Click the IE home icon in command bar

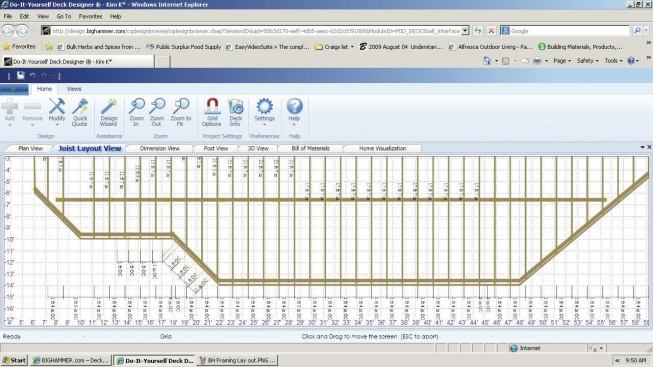click(487, 61)
